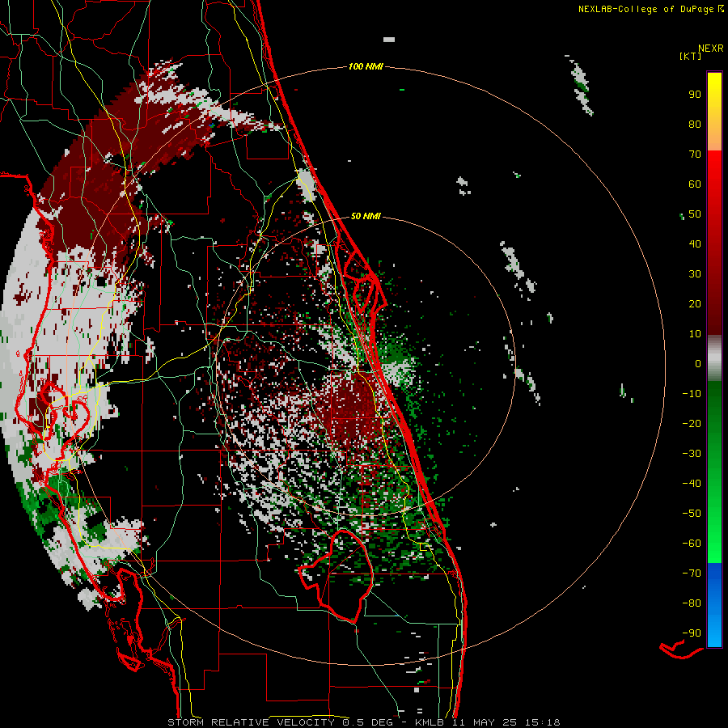Click the -30 knot scale label
Image resolution: width=728 pixels, height=728 pixels.
[x=692, y=454]
